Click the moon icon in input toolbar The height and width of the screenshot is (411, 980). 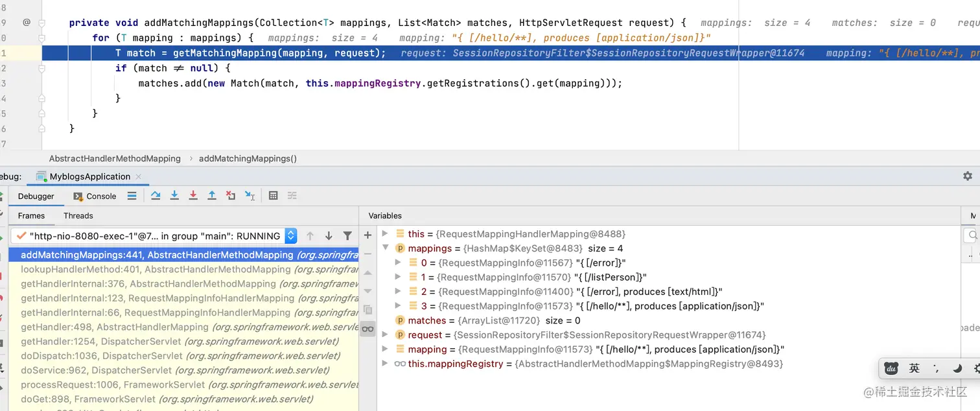point(957,368)
